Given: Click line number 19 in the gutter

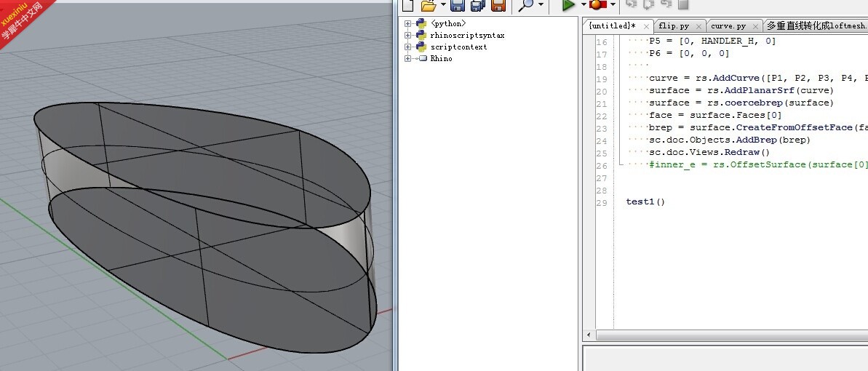Looking at the screenshot, I should click(x=602, y=79).
